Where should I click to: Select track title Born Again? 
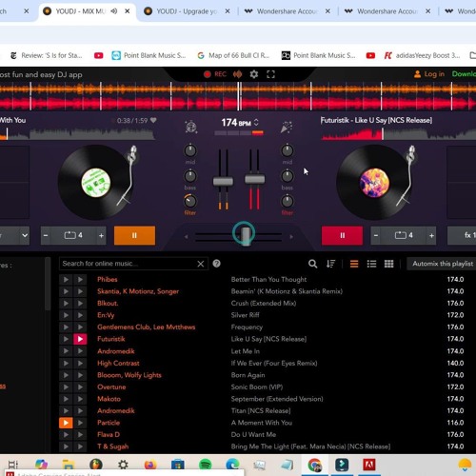(248, 375)
